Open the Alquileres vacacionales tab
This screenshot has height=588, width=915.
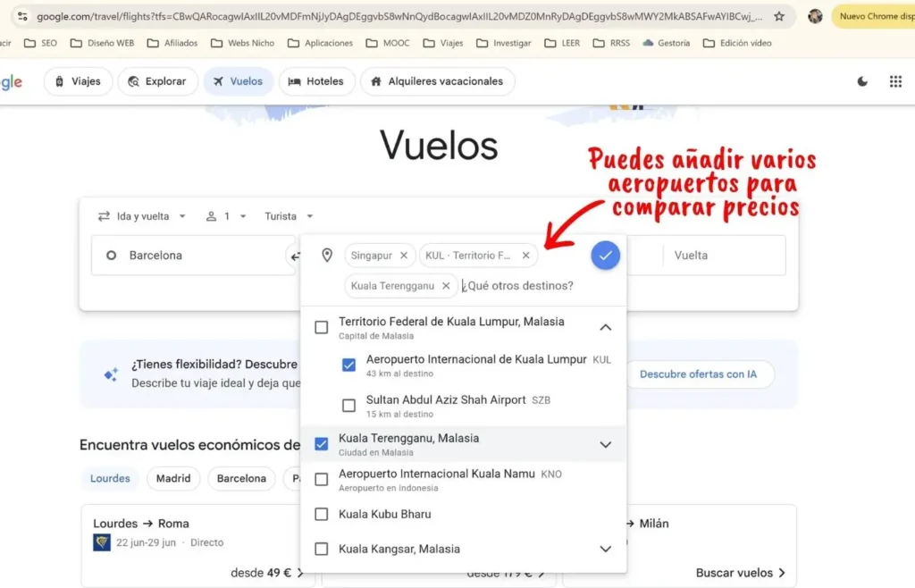pos(437,81)
